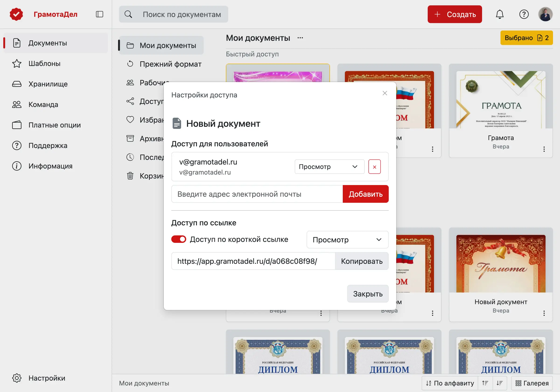Toggle Доступ по короткой ссылке switch

click(178, 239)
